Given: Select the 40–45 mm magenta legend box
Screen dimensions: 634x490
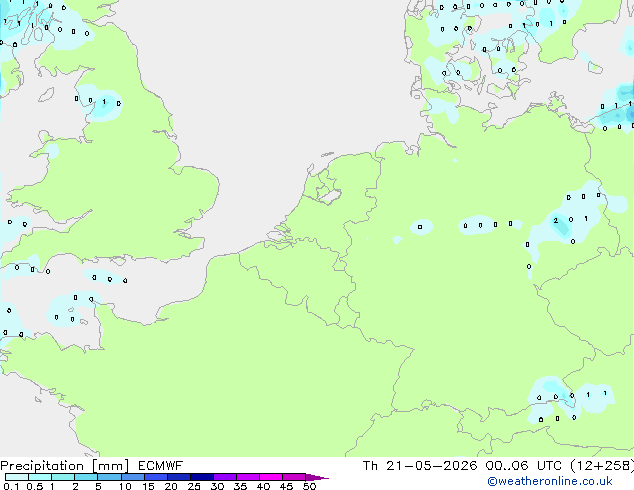Looking at the screenshot, I should [x=271, y=477].
